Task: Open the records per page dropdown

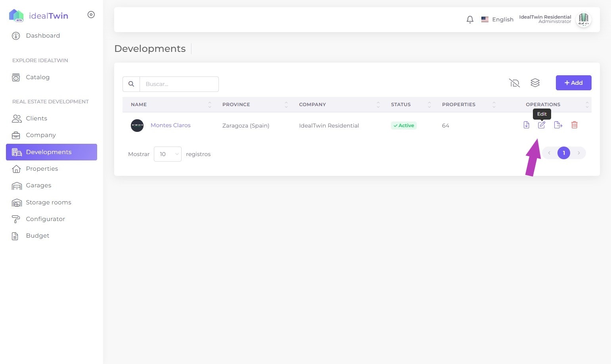Action: coord(167,154)
